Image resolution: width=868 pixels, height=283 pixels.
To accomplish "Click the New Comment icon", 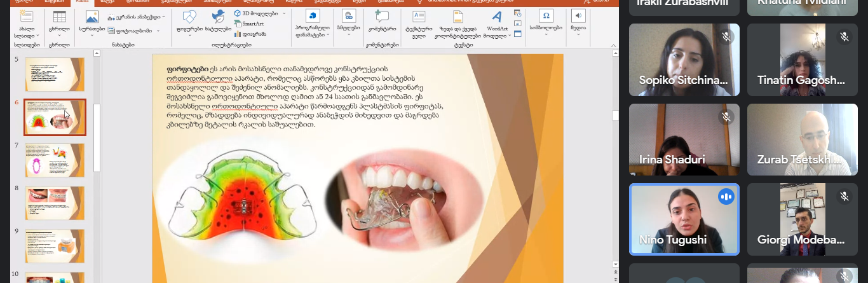I will point(382,17).
